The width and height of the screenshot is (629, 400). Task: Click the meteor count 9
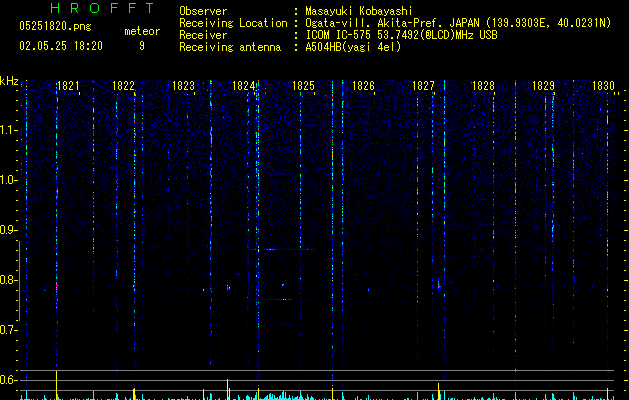coord(142,46)
